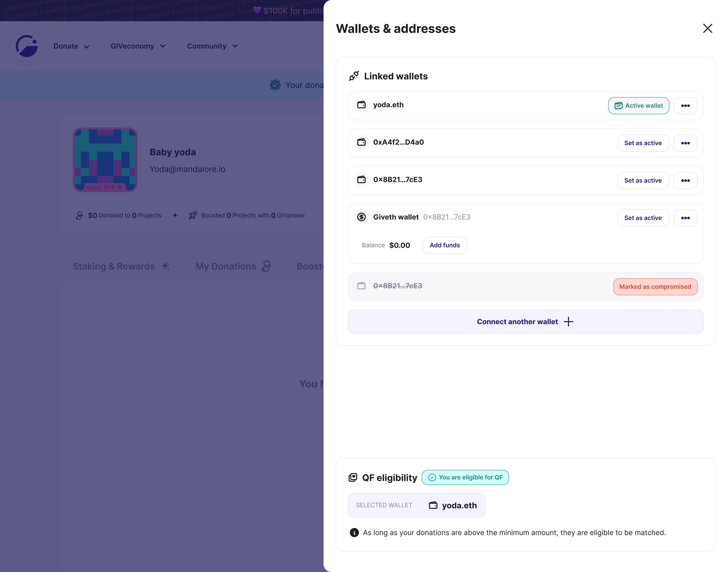The width and height of the screenshot is (728, 572).
Task: Click the selected wallet yoda.eth field
Action: (x=416, y=505)
